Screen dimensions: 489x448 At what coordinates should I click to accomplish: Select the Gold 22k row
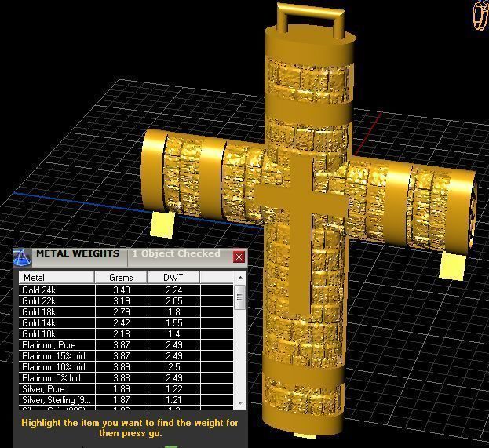[126, 301]
